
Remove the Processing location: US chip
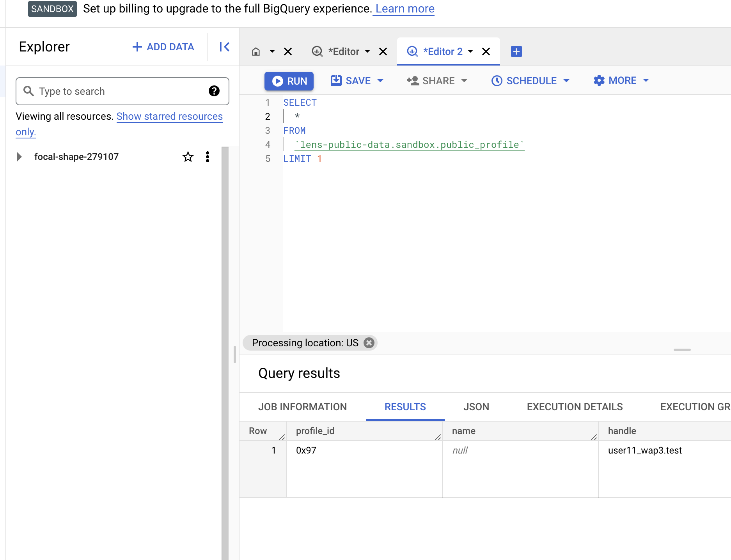tap(369, 343)
